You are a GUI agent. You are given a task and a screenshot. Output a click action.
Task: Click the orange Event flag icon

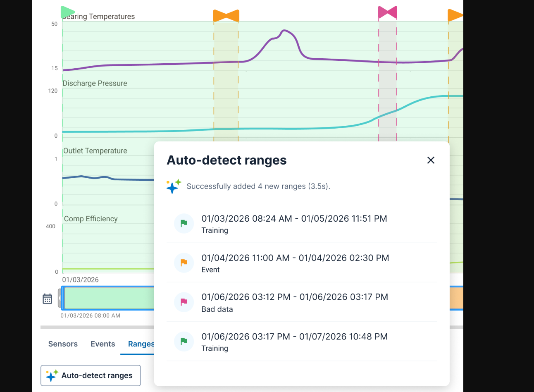point(184,263)
